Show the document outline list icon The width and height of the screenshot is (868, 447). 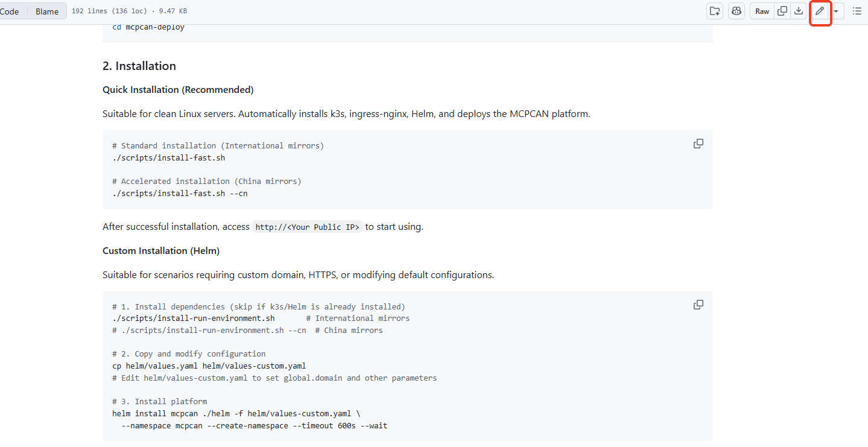(857, 11)
